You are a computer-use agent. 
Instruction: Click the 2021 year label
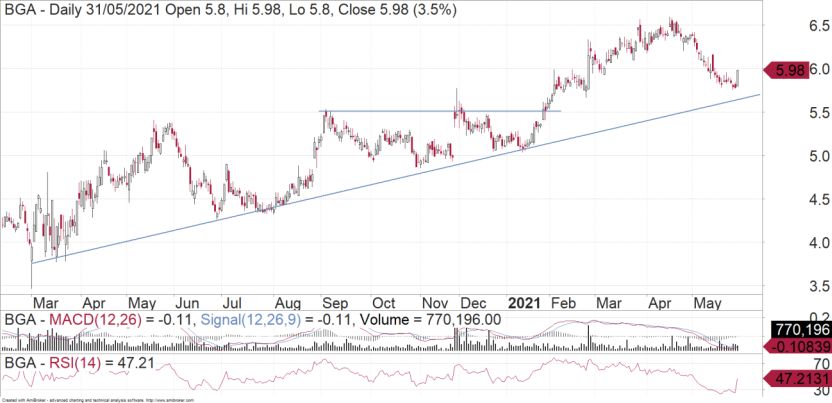point(525,303)
